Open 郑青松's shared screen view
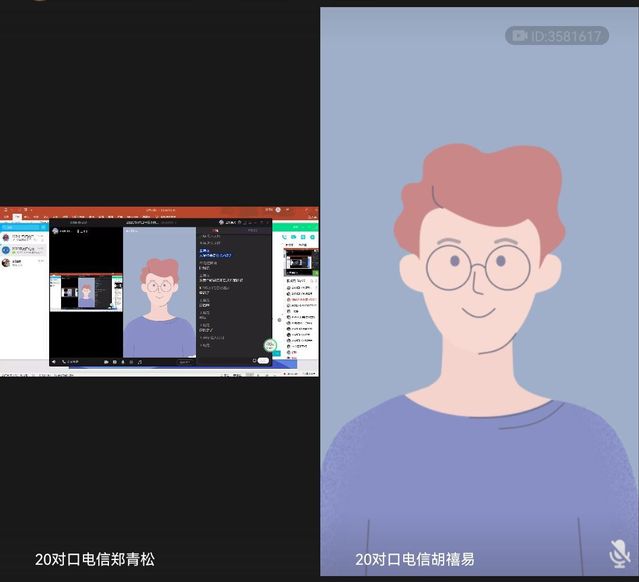639x582 pixels. [x=160, y=290]
